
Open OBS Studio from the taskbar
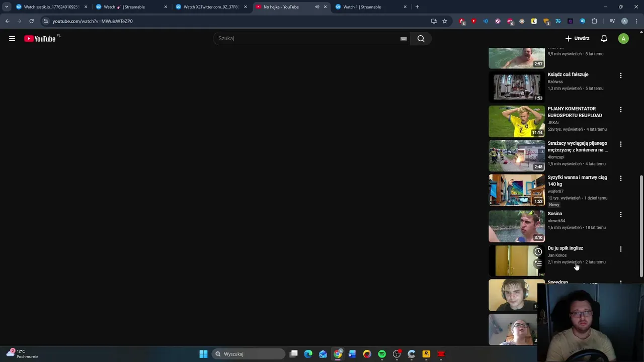(x=396, y=354)
